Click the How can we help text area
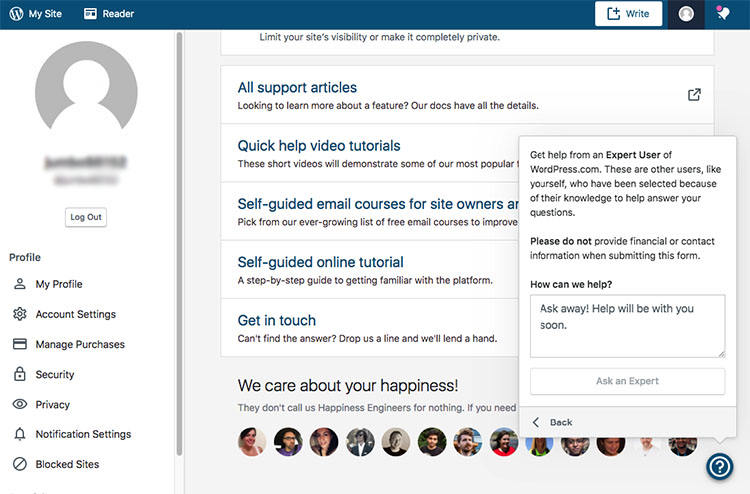The width and height of the screenshot is (750, 494). pos(627,325)
